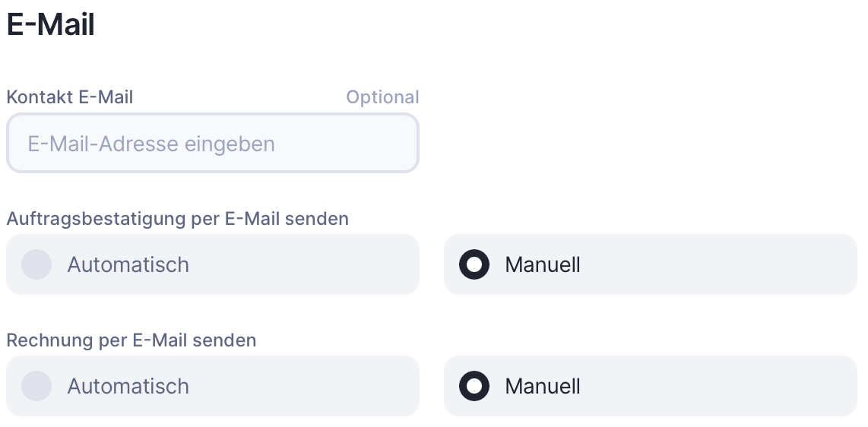Click 'Auftragsbestatigung per E-Mail senden' label
Screen dimensions: 868x427
tap(177, 219)
